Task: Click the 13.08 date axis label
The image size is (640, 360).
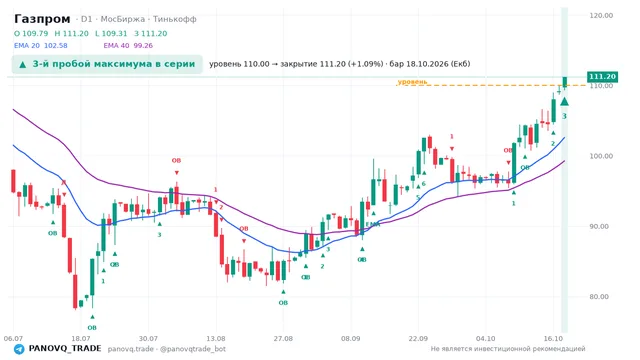Action: (x=216, y=339)
